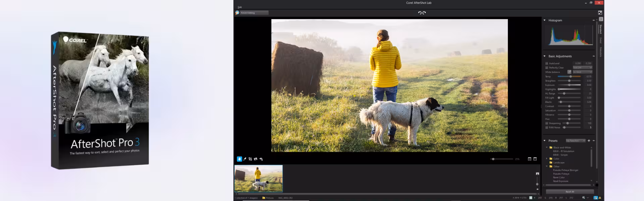Image resolution: width=644 pixels, height=201 pixels.
Task: Click the Finish Editing button
Action: point(254,13)
